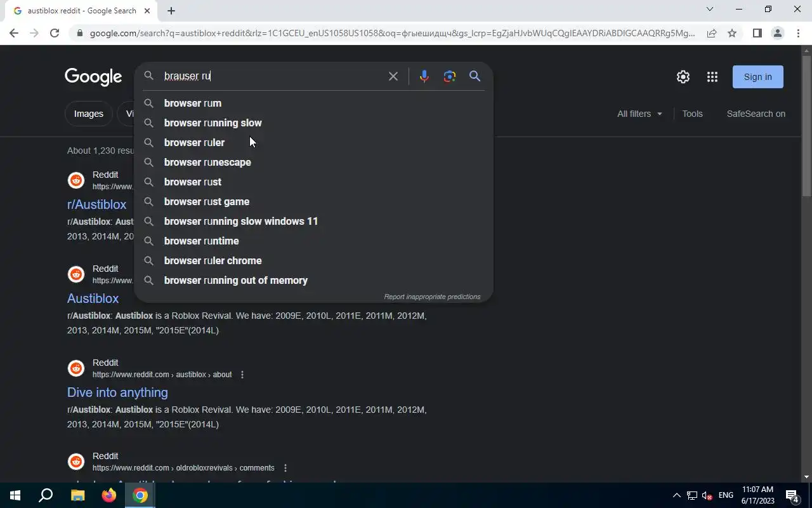The height and width of the screenshot is (508, 812).
Task: Choose 'browser running slow windows 11' suggestion
Action: [x=313, y=221]
